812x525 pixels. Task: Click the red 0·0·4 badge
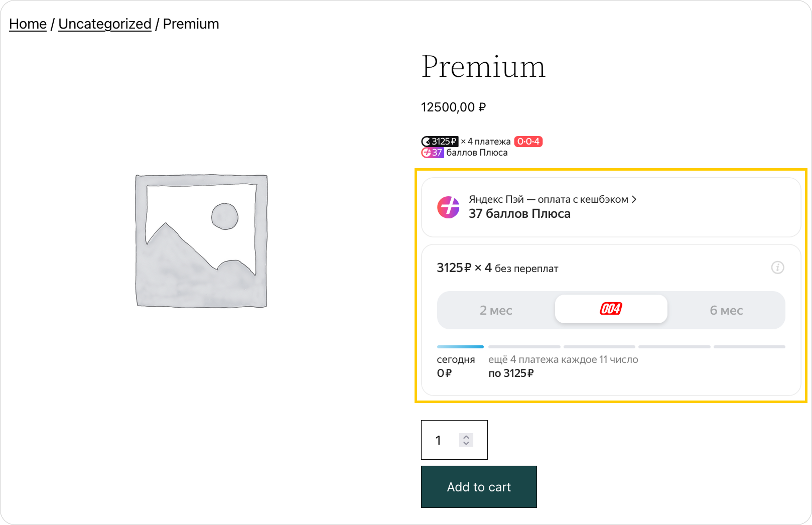(x=528, y=142)
